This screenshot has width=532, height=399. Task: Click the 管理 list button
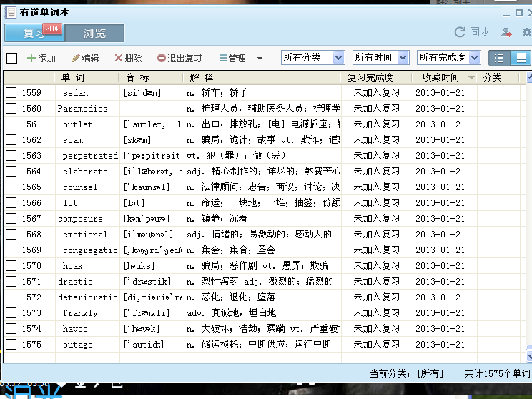(232, 59)
